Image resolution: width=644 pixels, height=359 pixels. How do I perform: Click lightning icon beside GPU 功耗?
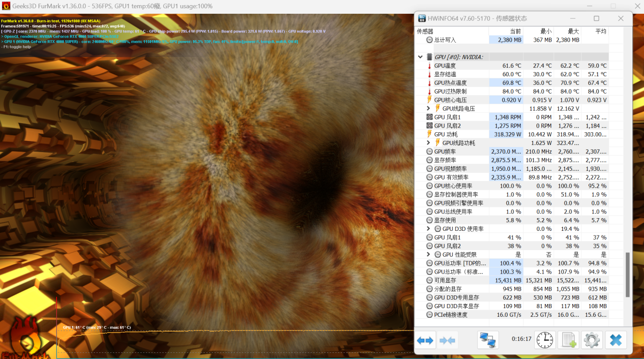[x=430, y=134]
